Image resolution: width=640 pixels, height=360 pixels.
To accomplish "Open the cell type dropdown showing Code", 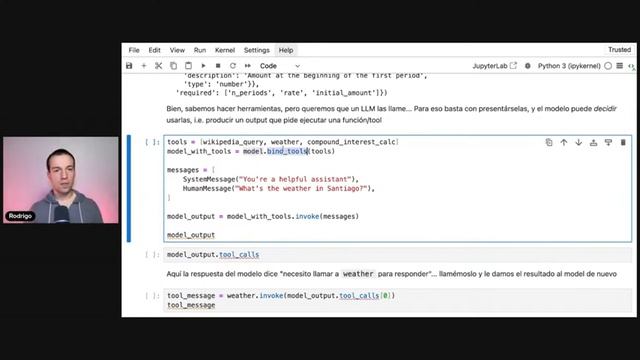I will pyautogui.click(x=280, y=66).
